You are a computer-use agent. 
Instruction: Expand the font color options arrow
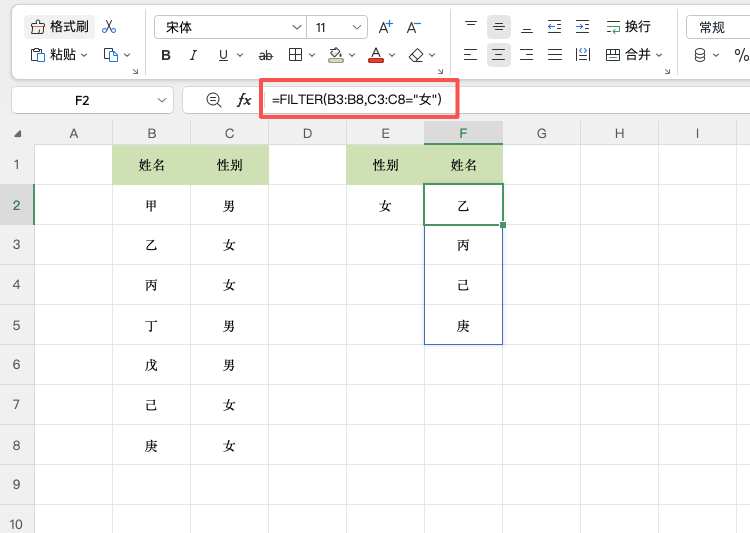click(392, 56)
